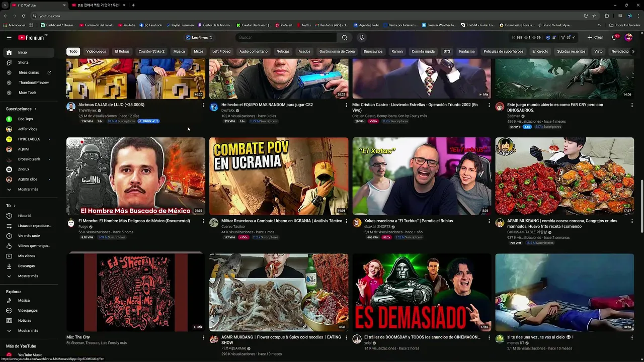Open El Mencho documentary thumbnail

tap(136, 176)
